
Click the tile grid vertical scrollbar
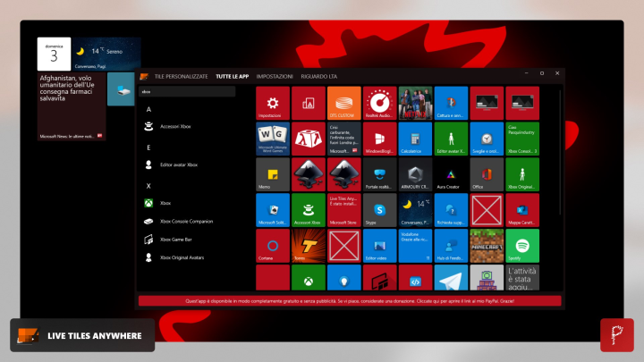(x=560, y=152)
